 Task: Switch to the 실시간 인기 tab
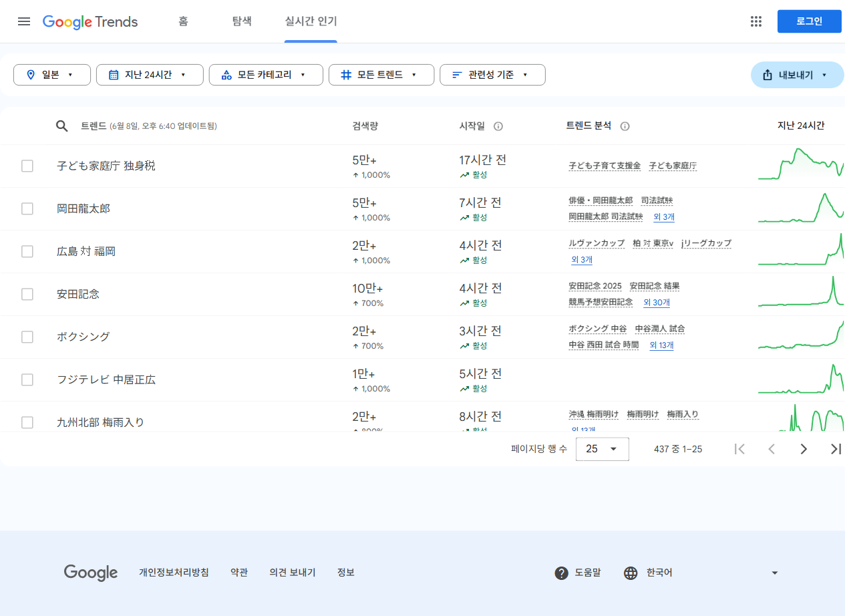click(311, 21)
